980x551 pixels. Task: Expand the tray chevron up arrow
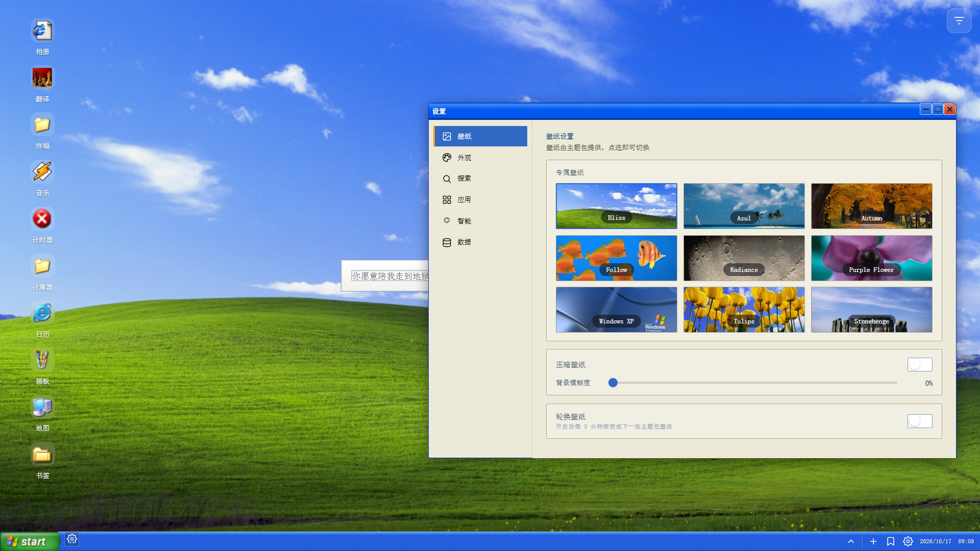[x=851, y=541]
